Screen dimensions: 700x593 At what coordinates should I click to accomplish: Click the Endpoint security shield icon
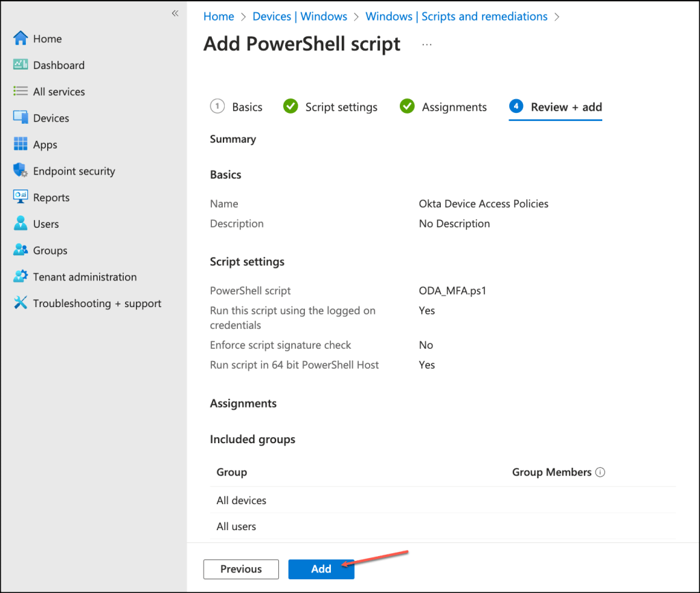21,171
